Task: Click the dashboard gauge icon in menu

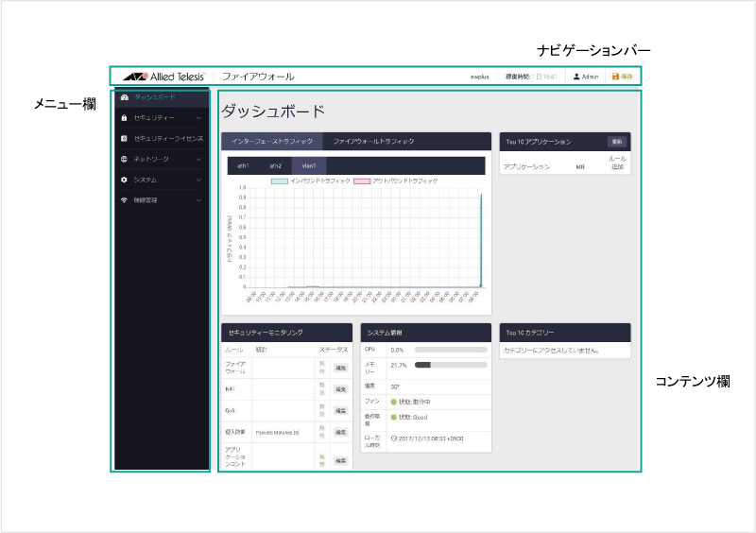Action: coord(125,97)
